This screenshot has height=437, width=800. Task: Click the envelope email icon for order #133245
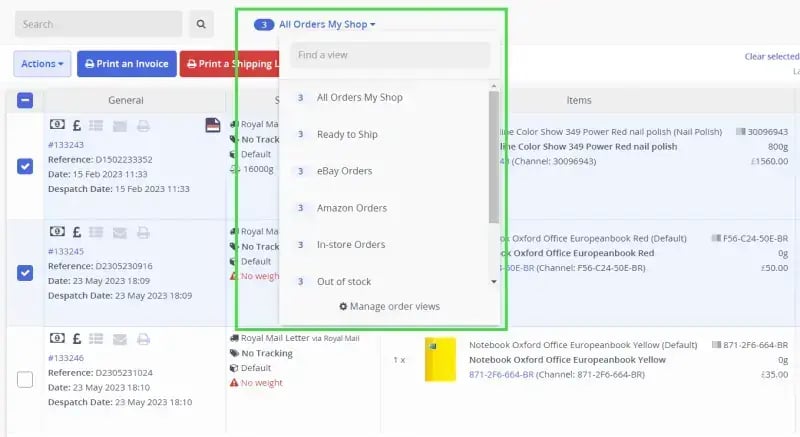click(120, 233)
